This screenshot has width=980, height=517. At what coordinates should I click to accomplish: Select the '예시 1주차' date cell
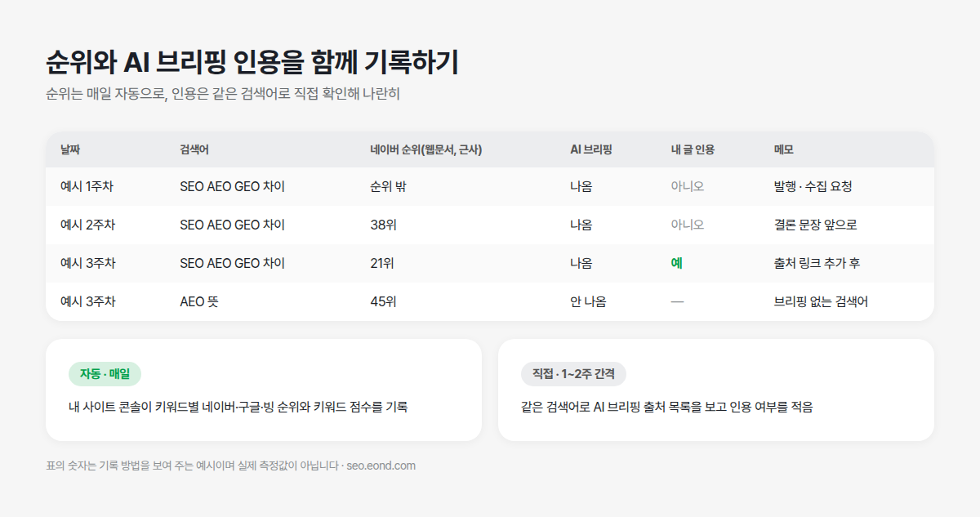[x=87, y=186]
